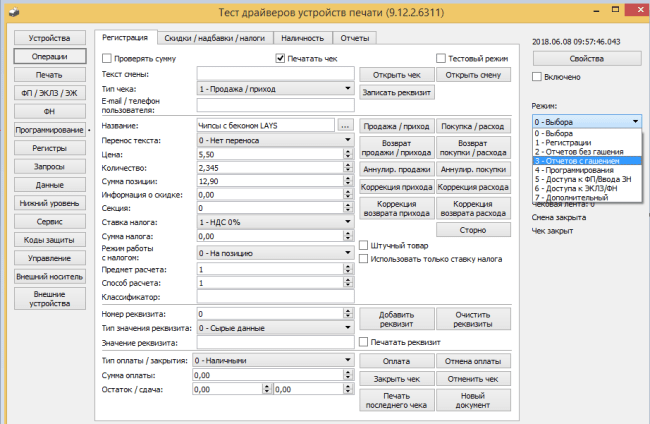Click the Классификатор input field

276,297
